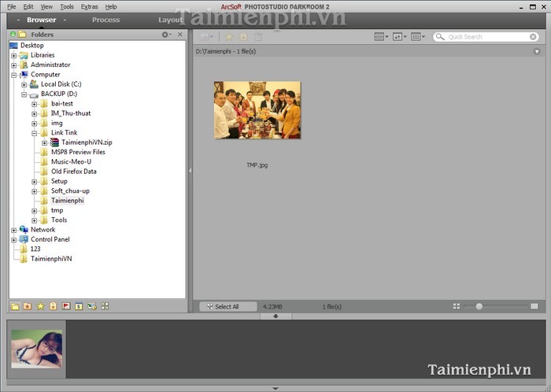Collapse the left panel using splitter arrow
Image resolution: width=551 pixels, height=392 pixels.
pyautogui.click(x=190, y=170)
